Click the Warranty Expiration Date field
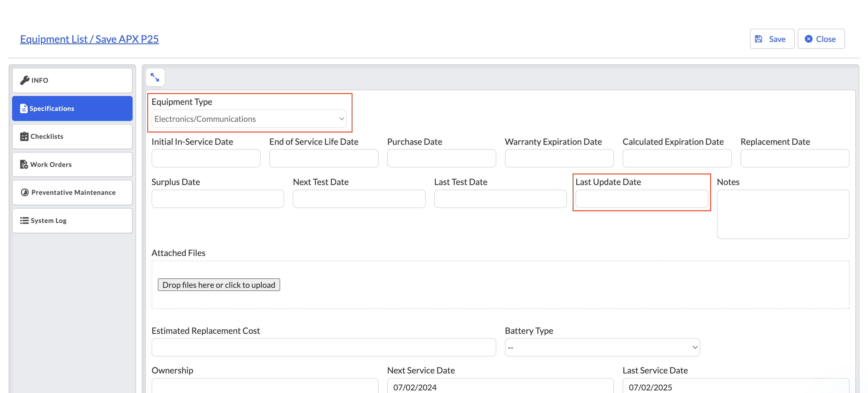The height and width of the screenshot is (393, 868). 559,158
